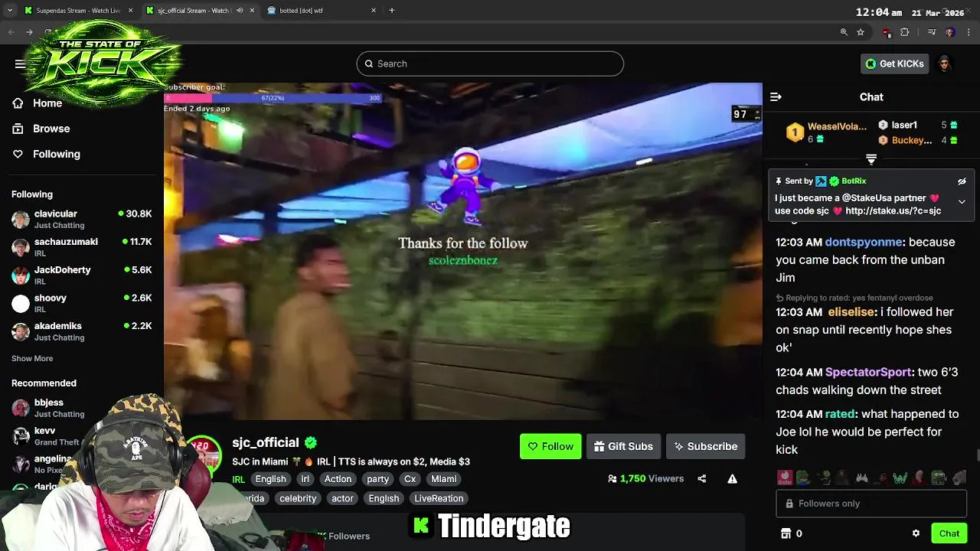The image size is (980, 551).
Task: Open SpectatorSport user in chat
Action: [x=868, y=372]
